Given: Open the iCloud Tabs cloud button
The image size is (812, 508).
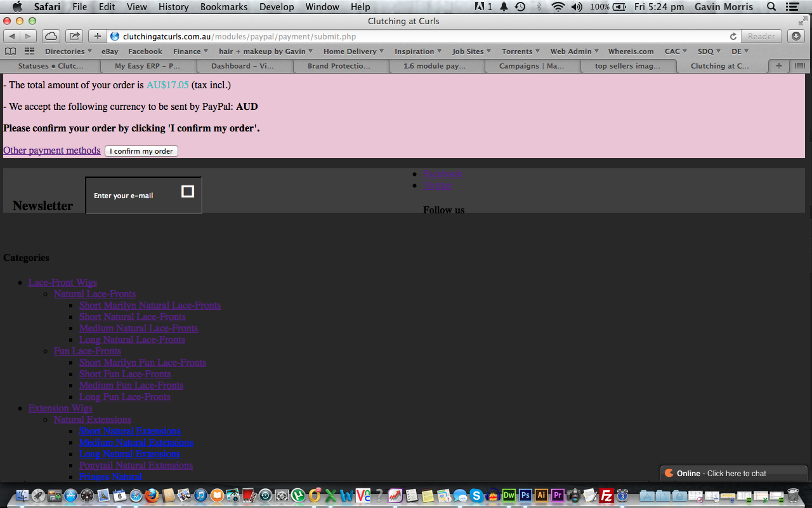Looking at the screenshot, I should [x=51, y=36].
